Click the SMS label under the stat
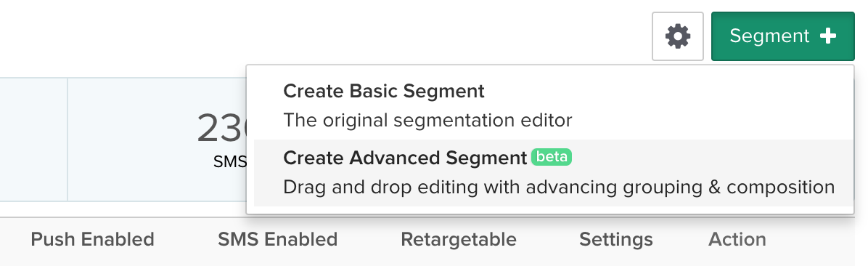868x266 pixels. click(x=230, y=161)
